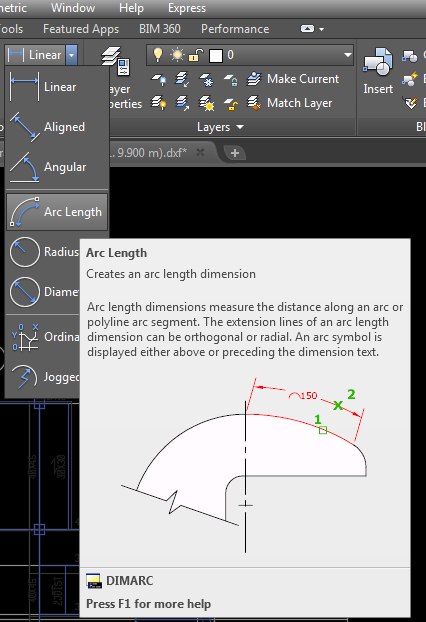
Task: Click the bold 'Arc Length' tooltip title
Action: 116,253
